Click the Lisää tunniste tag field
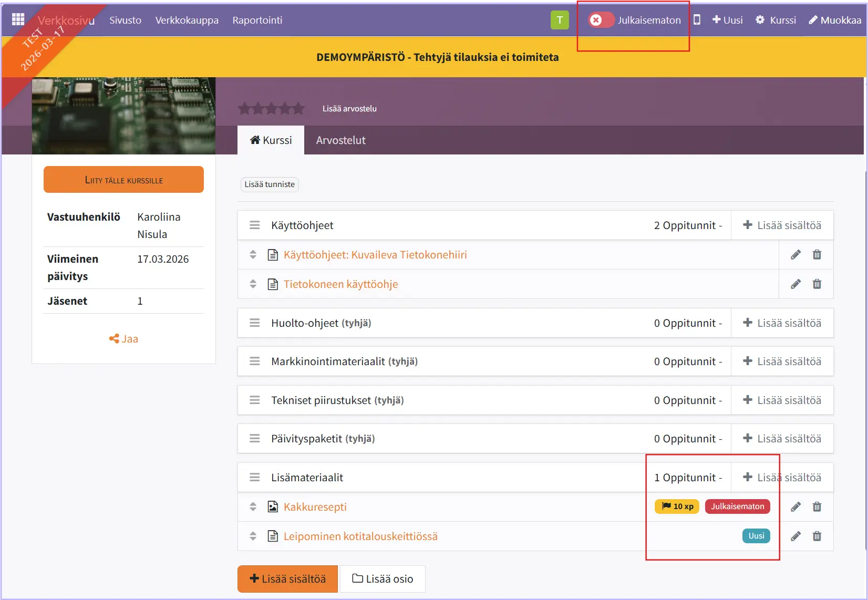Screen dimensions: 868x600 270,184
